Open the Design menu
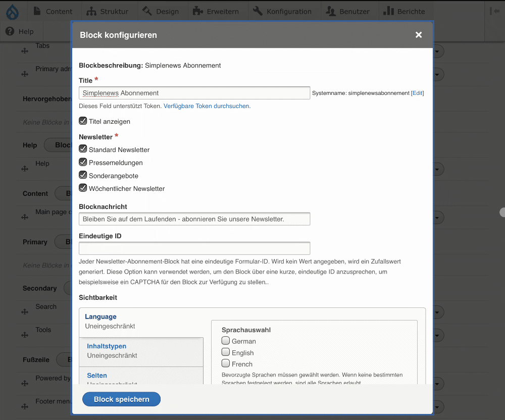The image size is (505, 420). [x=161, y=11]
